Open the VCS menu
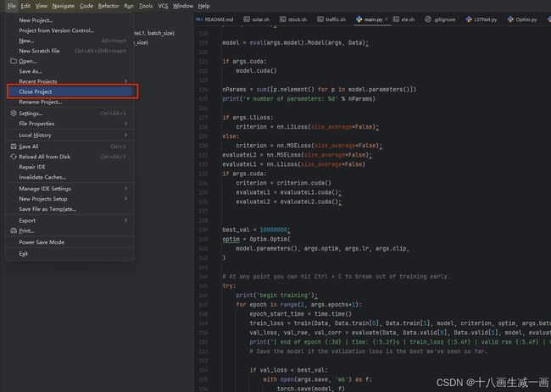The image size is (551, 392). point(163,6)
